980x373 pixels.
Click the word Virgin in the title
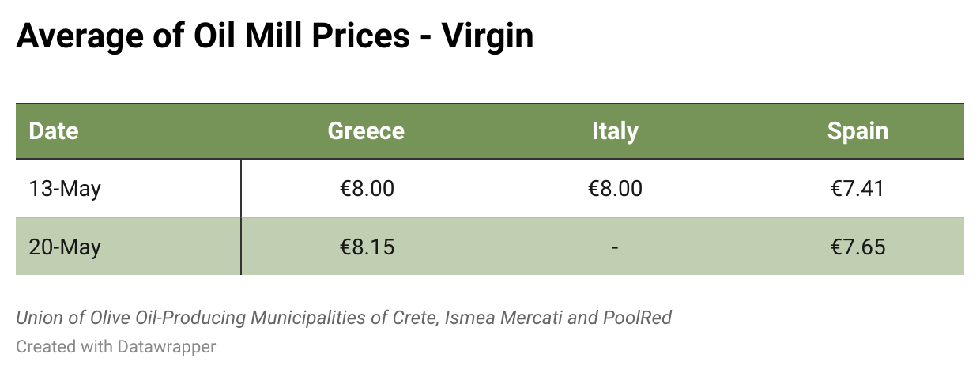point(488,36)
